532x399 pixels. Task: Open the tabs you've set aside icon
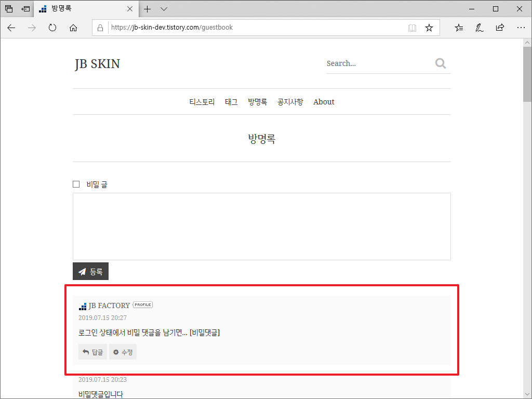[9, 9]
